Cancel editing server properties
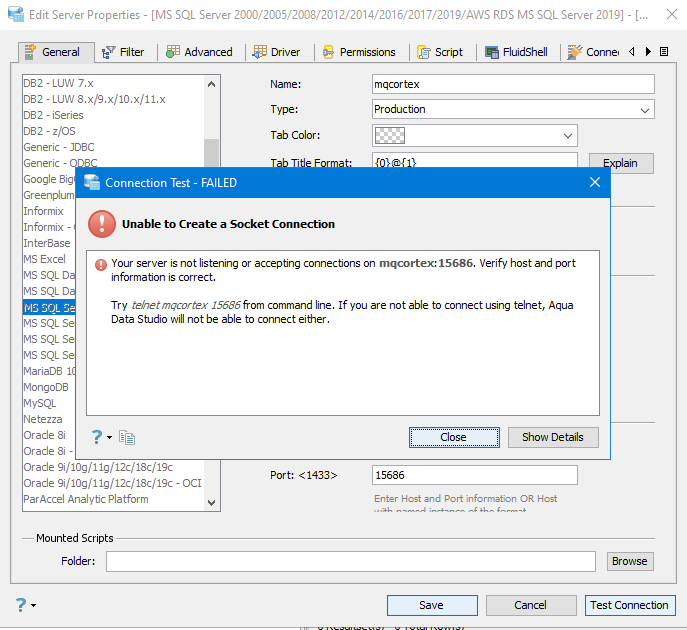 [x=531, y=605]
